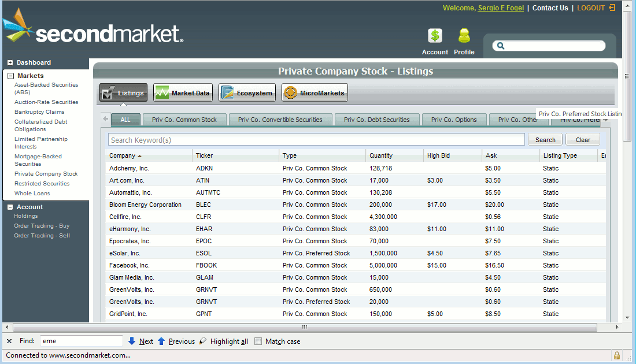Switch to Priv Co. Common Stock tab
636x364 pixels.
click(x=184, y=120)
